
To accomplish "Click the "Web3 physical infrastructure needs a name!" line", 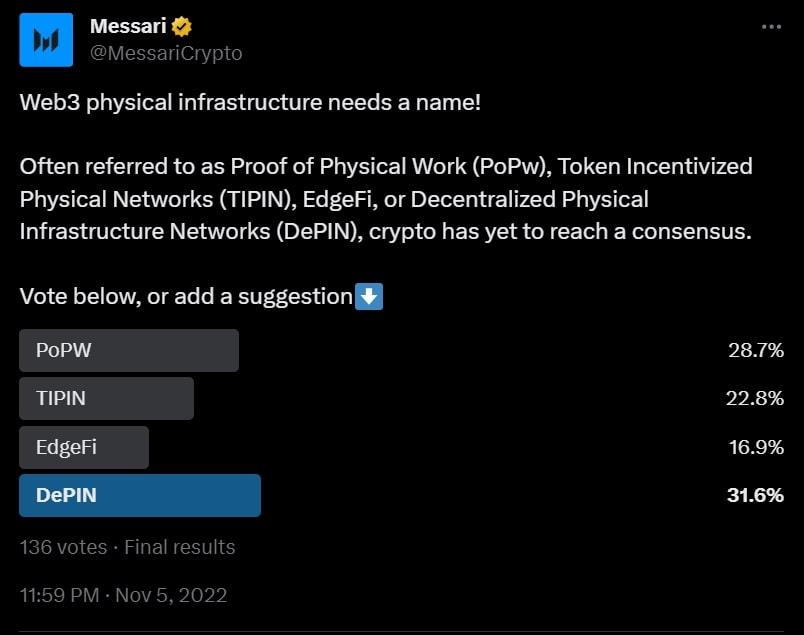I will coord(250,103).
